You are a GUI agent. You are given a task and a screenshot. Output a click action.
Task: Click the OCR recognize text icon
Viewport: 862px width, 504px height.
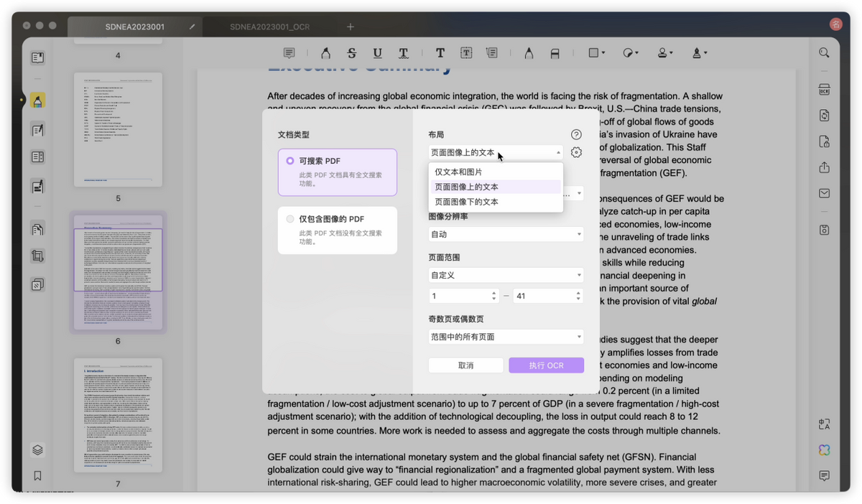point(824,90)
